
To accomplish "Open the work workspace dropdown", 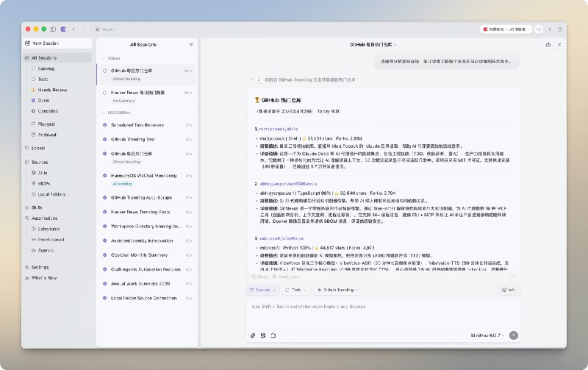I will (106, 29).
